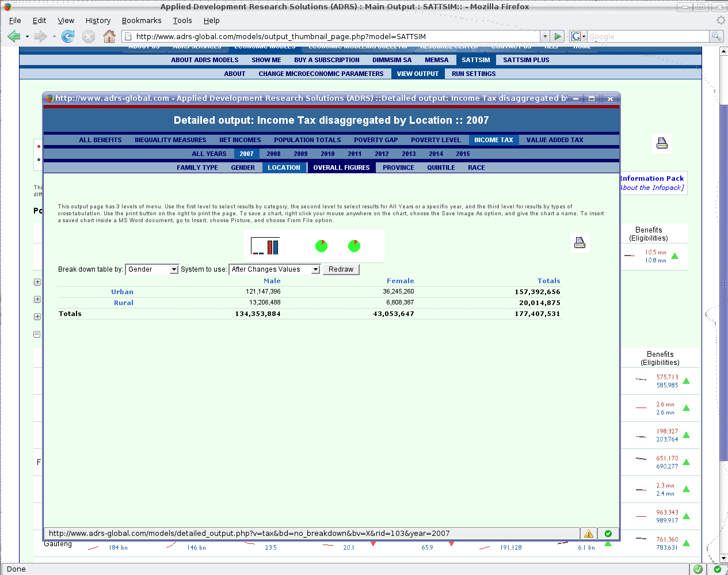Open the Bookmarks menu
This screenshot has width=728, height=575.
click(142, 20)
